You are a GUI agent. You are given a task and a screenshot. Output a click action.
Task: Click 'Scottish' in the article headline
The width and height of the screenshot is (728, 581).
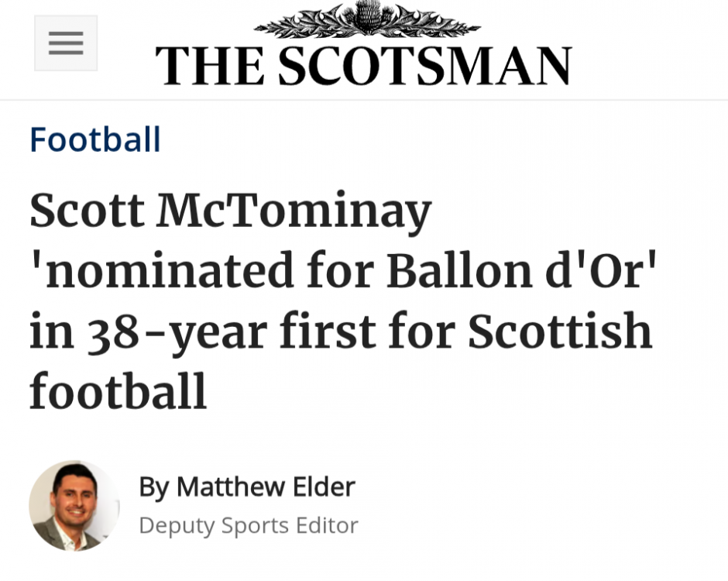tap(559, 332)
